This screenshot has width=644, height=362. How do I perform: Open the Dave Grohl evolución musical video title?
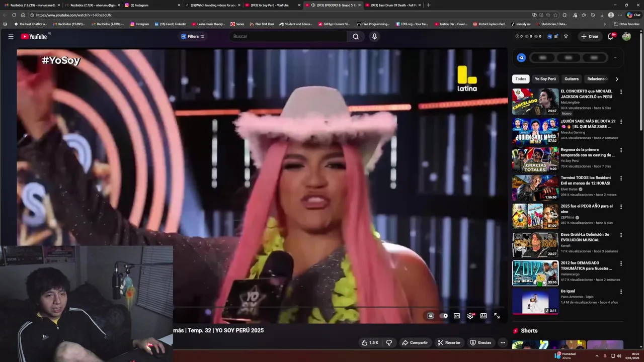click(585, 237)
